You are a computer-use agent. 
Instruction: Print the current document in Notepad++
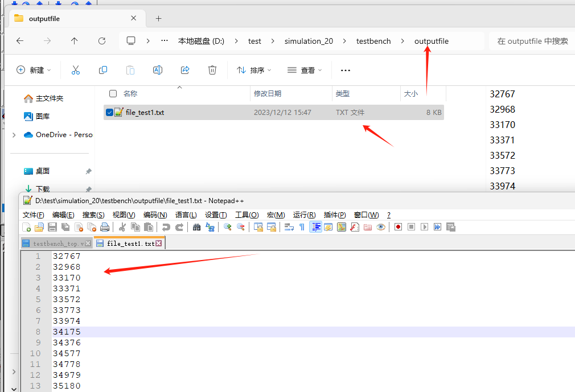coord(104,227)
